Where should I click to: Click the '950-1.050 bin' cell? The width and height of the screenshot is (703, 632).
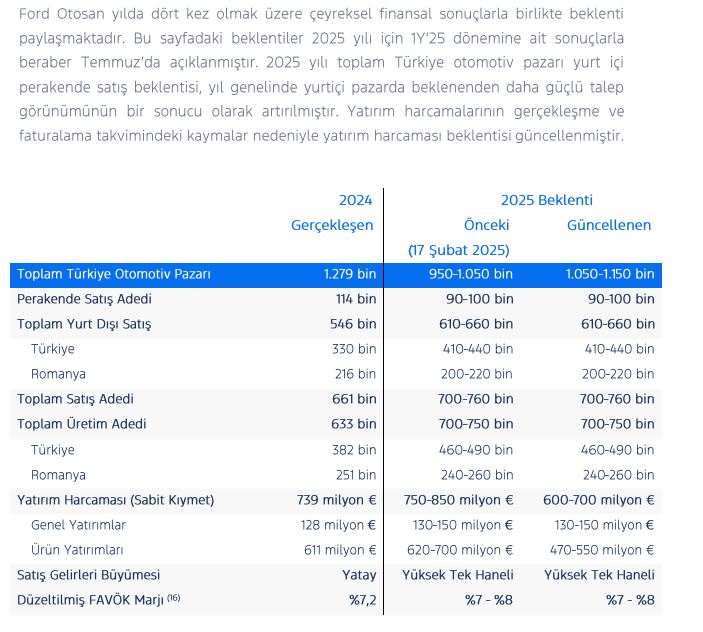point(471,274)
